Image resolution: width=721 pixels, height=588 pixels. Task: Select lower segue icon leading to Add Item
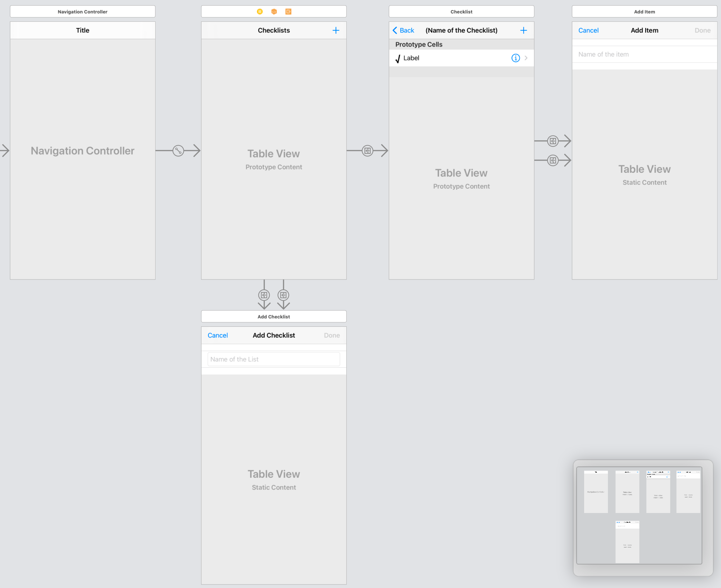(x=553, y=160)
